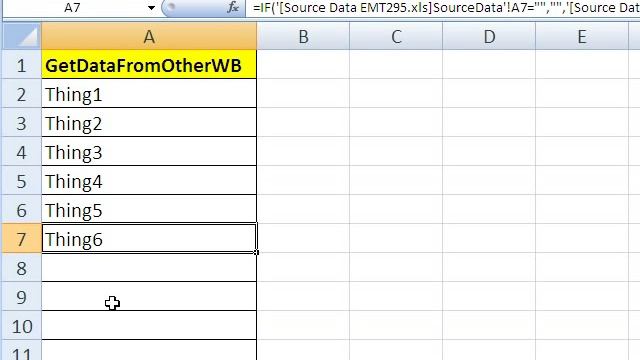Viewport: 640px width, 360px height.
Task: Select the Thing1 cell
Action: (x=149, y=94)
